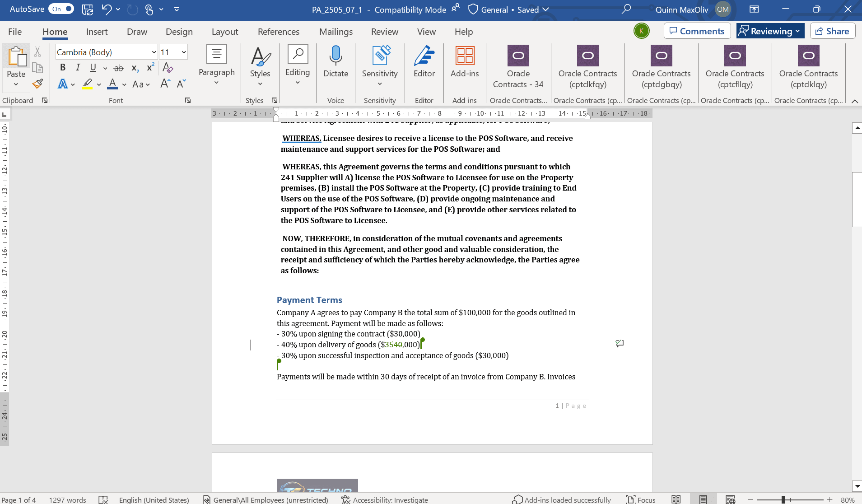This screenshot has width=862, height=504.
Task: Click the Ribbon Display Options icon
Action: point(754,9)
